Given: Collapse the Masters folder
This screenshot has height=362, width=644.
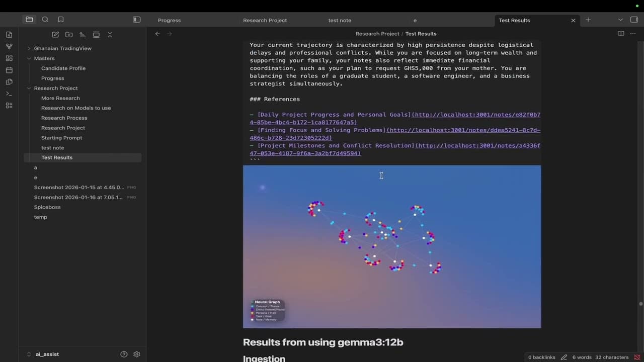Looking at the screenshot, I should point(29,58).
